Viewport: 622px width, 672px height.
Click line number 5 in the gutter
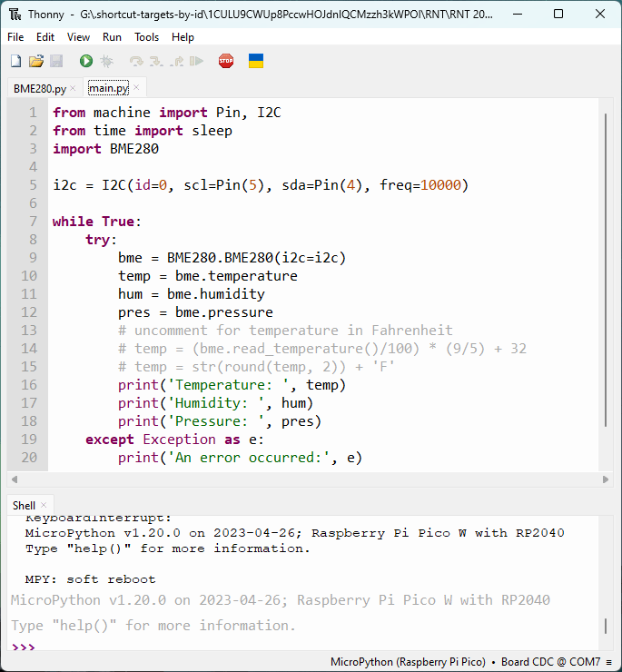(33, 185)
